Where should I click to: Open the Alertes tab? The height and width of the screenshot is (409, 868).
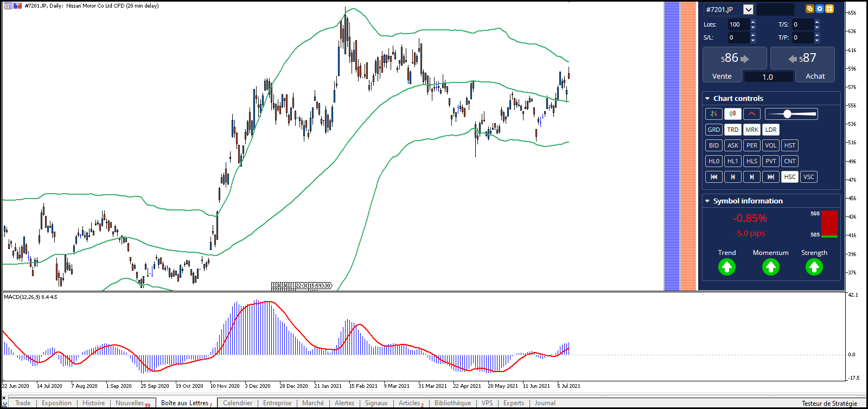344,403
